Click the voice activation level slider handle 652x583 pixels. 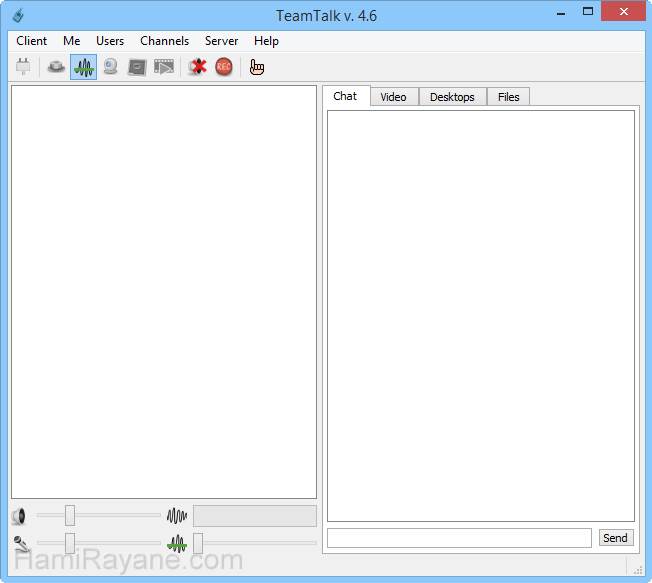tap(198, 543)
